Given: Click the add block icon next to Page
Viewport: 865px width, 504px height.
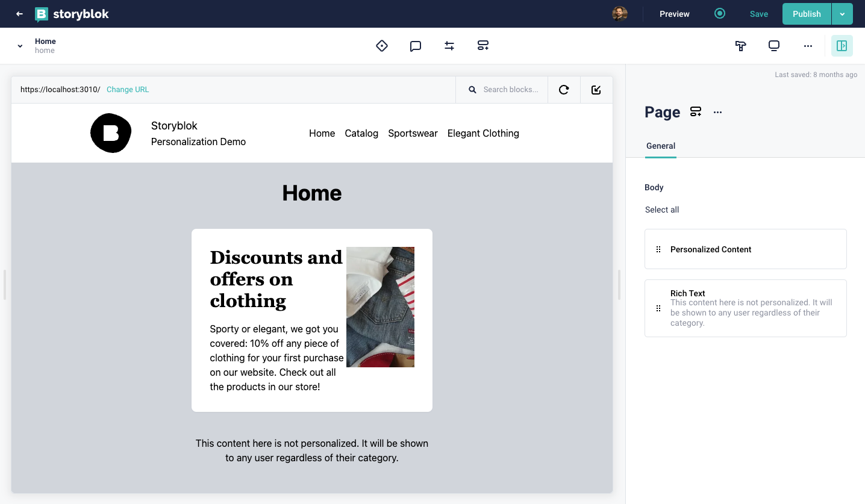Looking at the screenshot, I should tap(696, 111).
